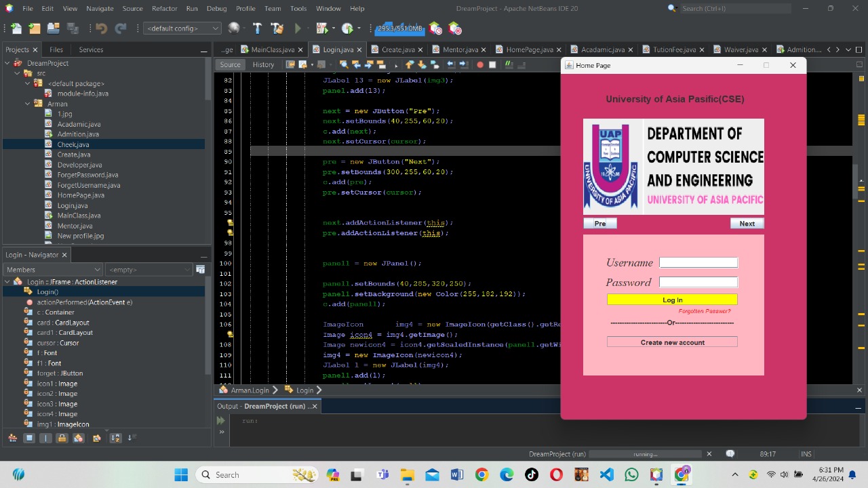The height and width of the screenshot is (488, 868).
Task: Click the yellow Log In button
Action: click(672, 300)
